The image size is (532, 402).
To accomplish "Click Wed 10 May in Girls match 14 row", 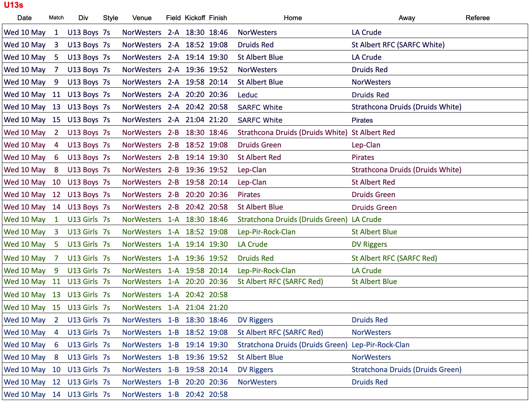I will [x=24, y=395].
